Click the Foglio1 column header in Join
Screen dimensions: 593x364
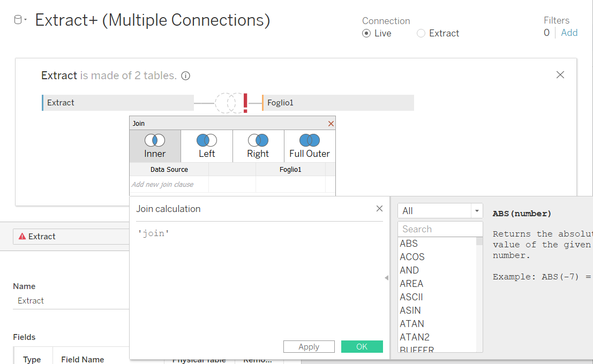tap(290, 169)
